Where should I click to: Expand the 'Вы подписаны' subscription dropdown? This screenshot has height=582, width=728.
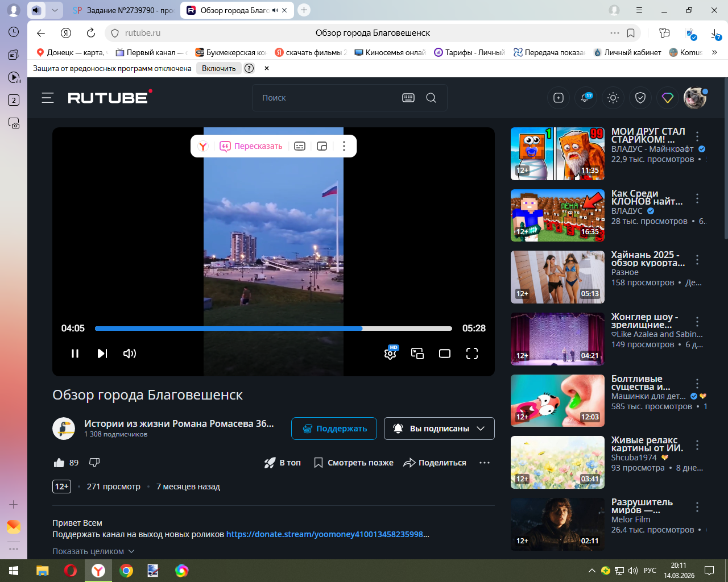pyautogui.click(x=439, y=429)
